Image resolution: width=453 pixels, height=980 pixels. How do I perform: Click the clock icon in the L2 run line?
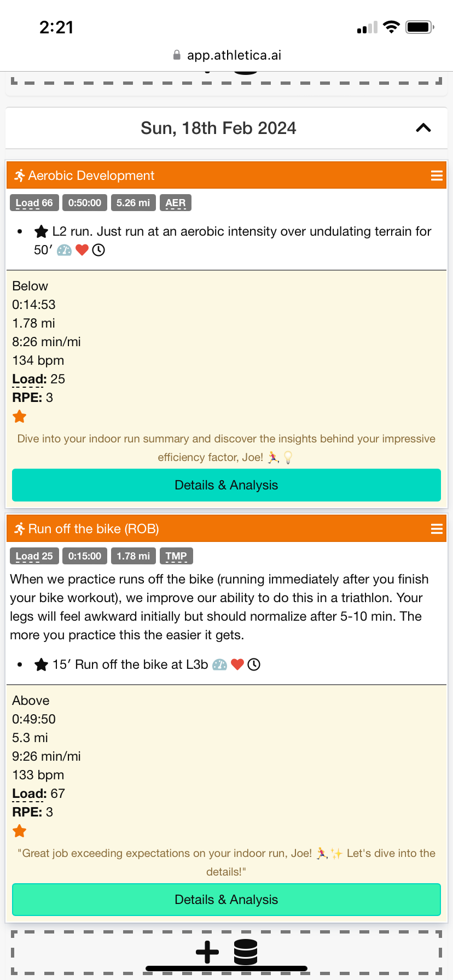pos(98,250)
